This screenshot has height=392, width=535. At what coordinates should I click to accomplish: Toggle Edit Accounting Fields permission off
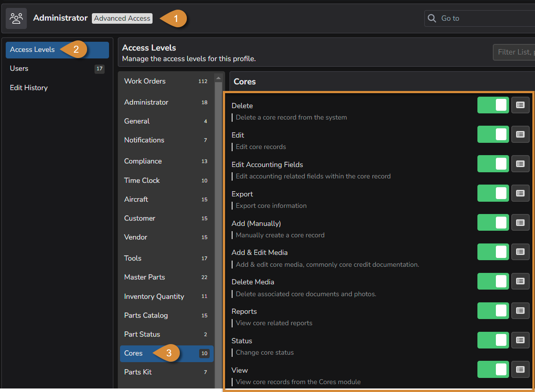pyautogui.click(x=493, y=164)
